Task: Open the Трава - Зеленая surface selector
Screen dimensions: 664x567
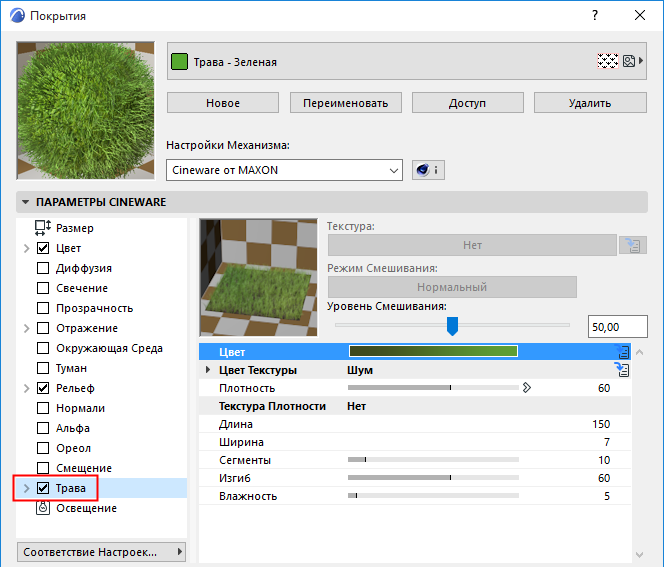Action: (x=407, y=61)
